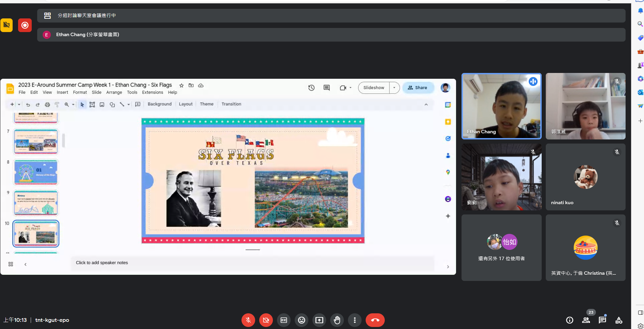Open Google Keep side panel icon

coord(448,122)
